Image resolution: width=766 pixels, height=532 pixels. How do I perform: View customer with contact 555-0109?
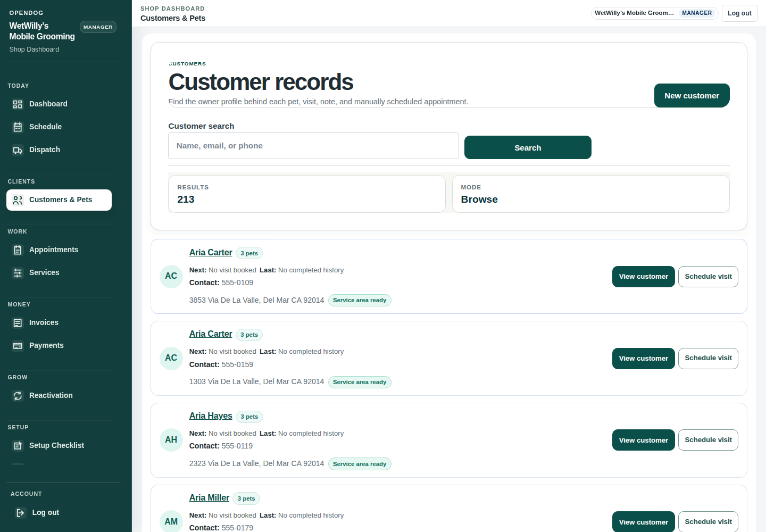pos(643,277)
